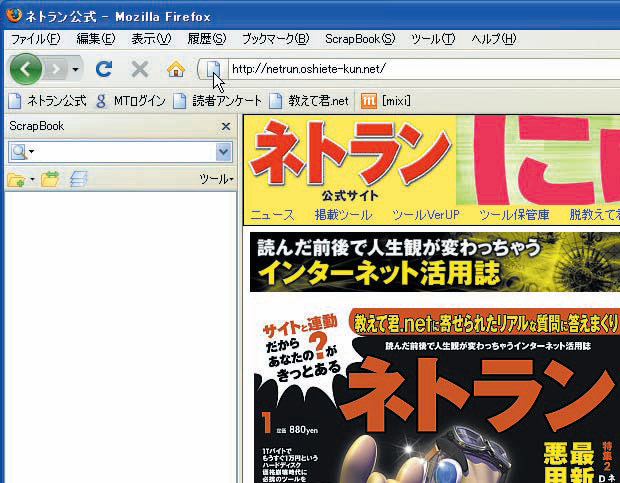Open the ヘルプ(H) menu
This screenshot has width=620, height=483.
[x=494, y=39]
